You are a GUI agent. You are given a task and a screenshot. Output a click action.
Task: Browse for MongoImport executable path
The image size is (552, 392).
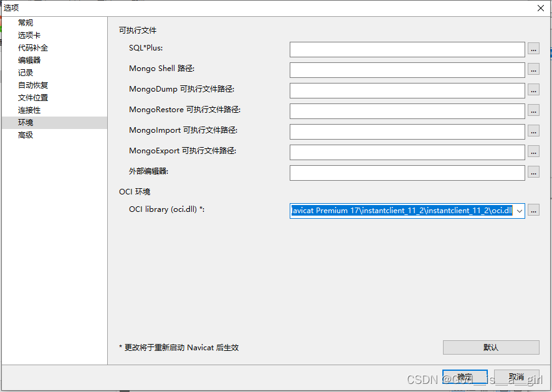[533, 131]
